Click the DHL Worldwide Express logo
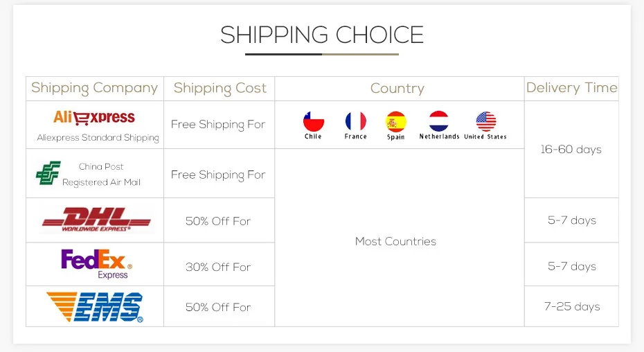Screen dimensions: 644x352 click(96, 220)
